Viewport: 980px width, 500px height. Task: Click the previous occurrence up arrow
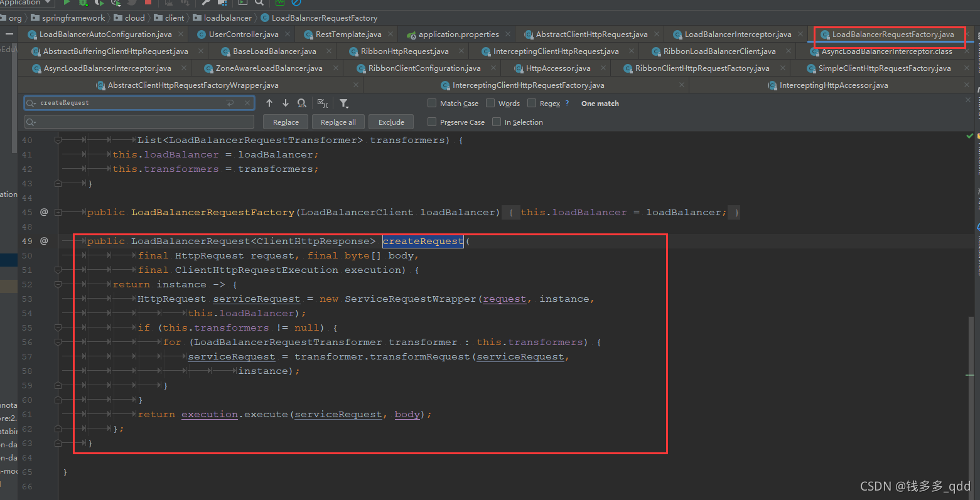pos(269,103)
